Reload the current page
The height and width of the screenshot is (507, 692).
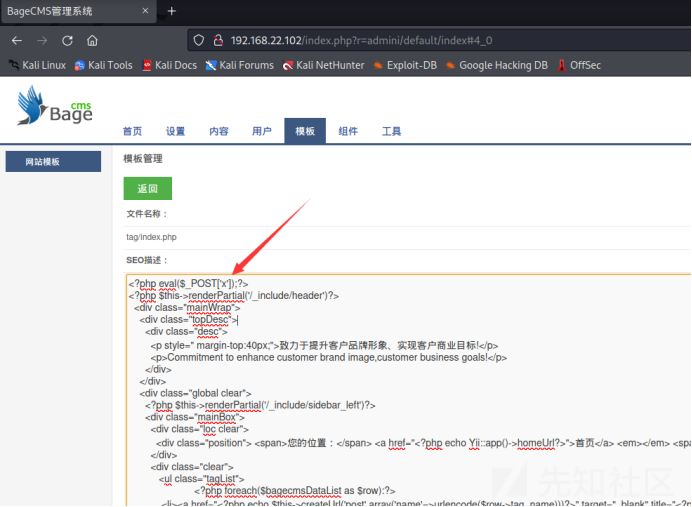(x=67, y=40)
